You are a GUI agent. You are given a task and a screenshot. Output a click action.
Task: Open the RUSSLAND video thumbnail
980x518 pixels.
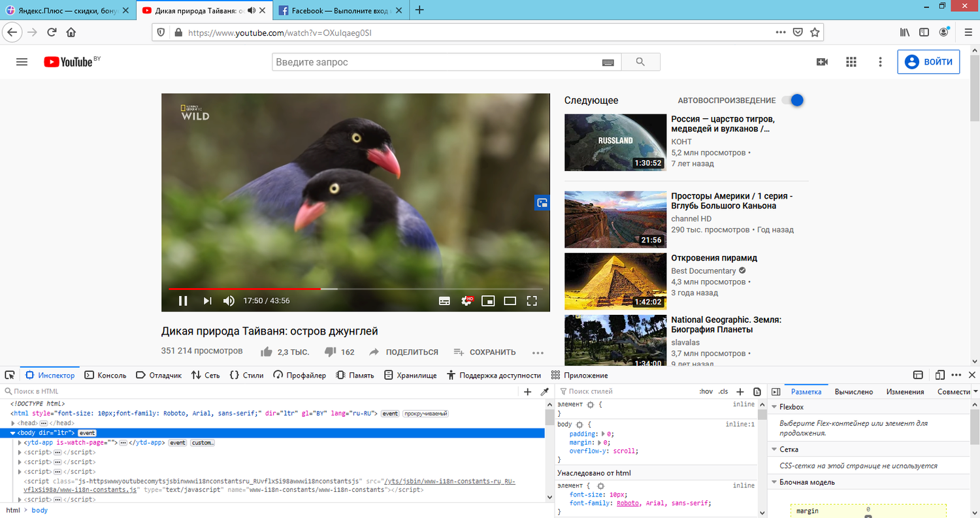coord(615,142)
